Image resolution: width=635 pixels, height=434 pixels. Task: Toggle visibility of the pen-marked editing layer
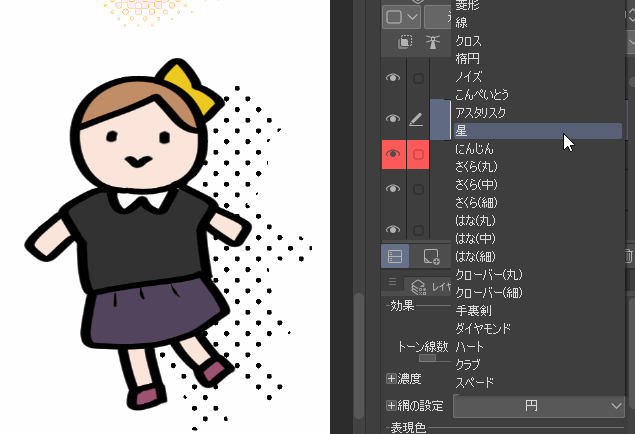point(393,119)
